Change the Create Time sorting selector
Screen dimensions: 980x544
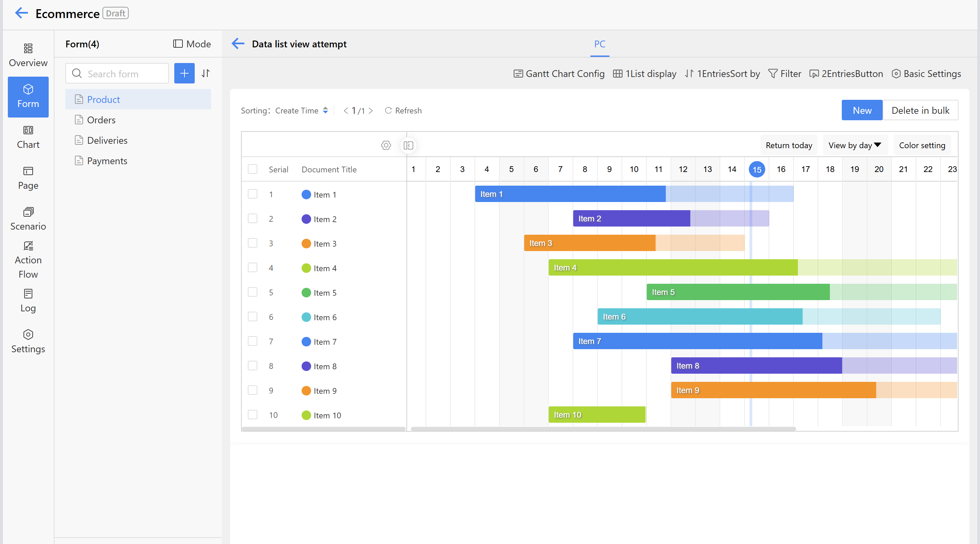[x=302, y=111]
